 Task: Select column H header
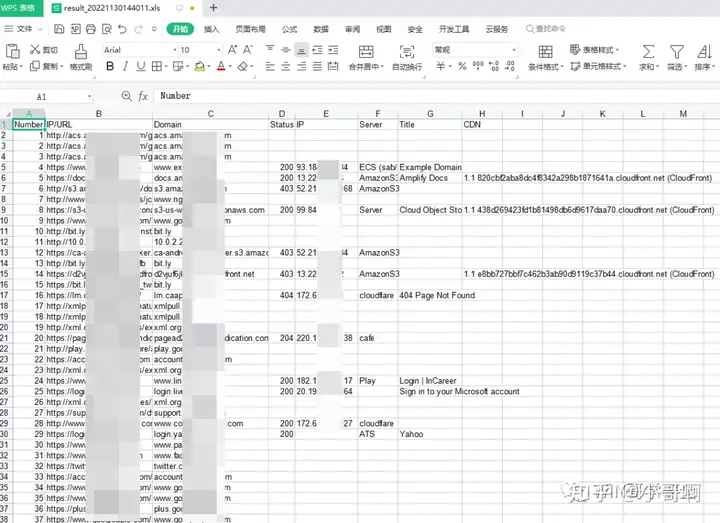[482, 113]
